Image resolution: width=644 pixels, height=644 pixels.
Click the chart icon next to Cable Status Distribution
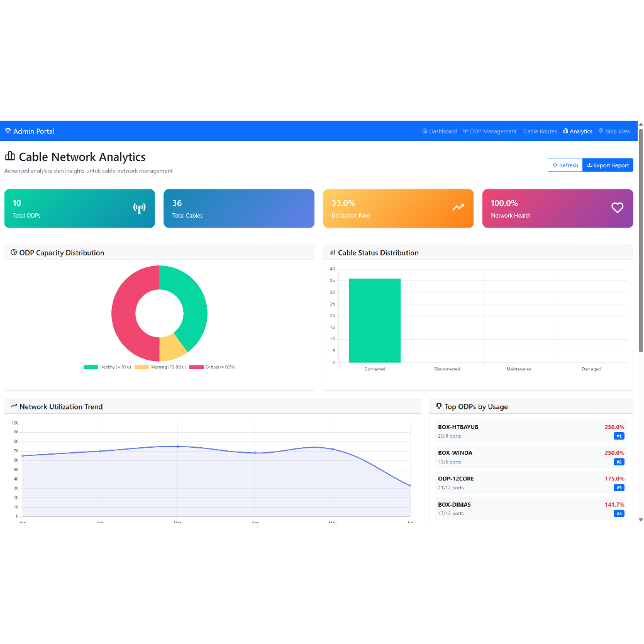(333, 253)
